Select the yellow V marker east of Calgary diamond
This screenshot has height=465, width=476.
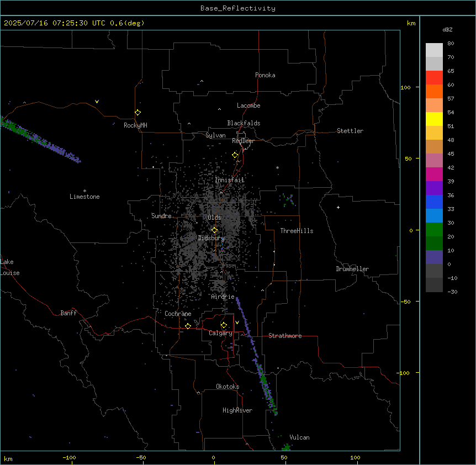tap(237, 323)
